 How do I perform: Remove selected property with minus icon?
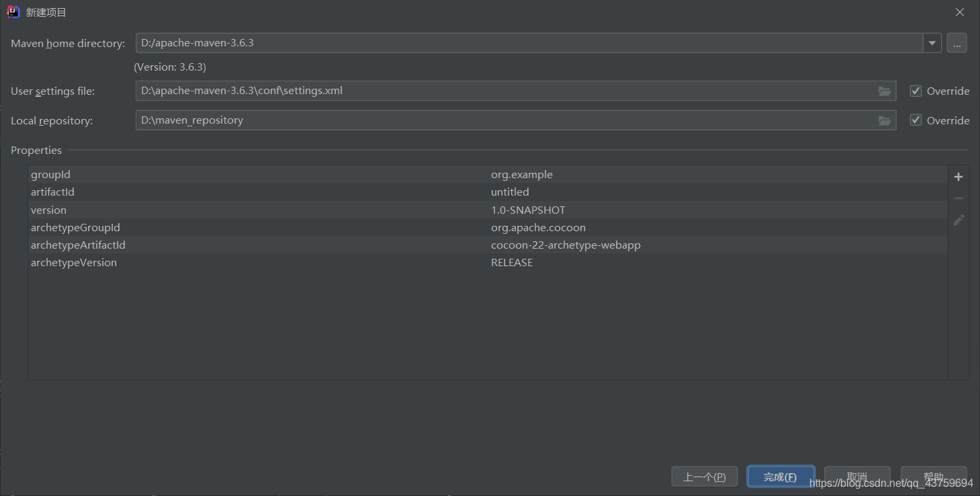(x=959, y=198)
